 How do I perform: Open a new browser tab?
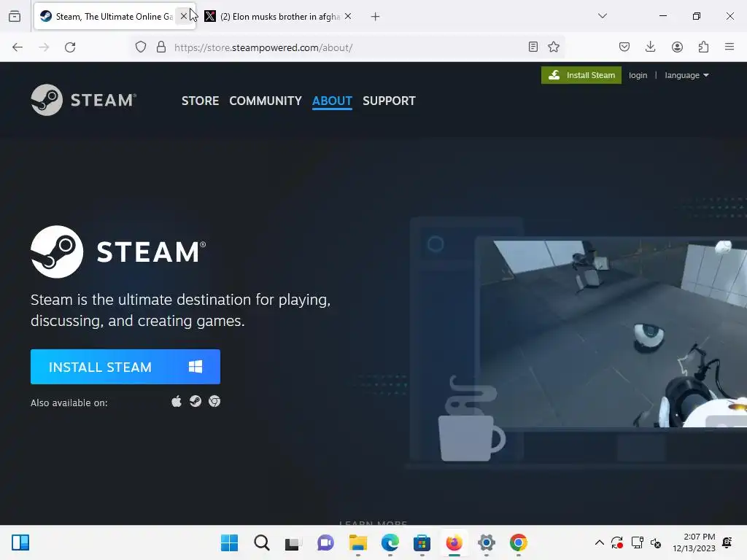pyautogui.click(x=376, y=17)
